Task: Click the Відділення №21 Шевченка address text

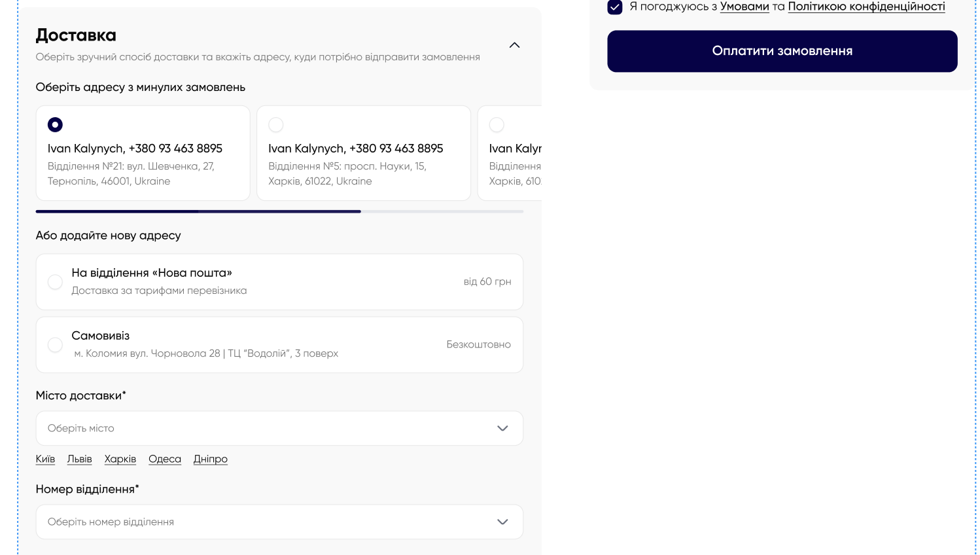Action: click(131, 173)
